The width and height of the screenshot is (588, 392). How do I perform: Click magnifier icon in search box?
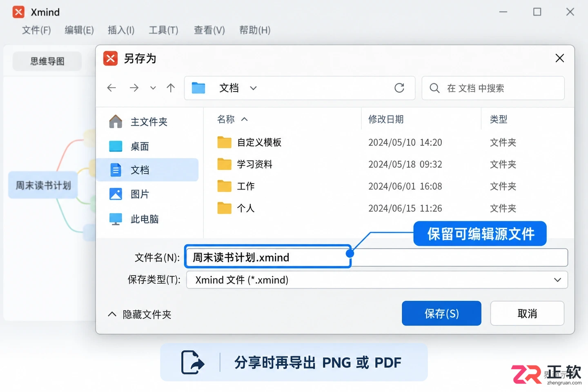[434, 88]
